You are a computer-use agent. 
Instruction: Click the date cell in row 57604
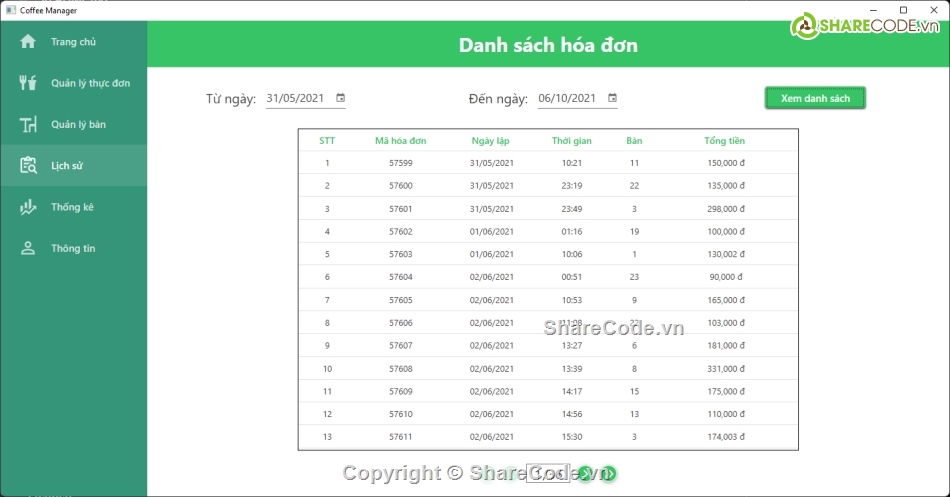click(491, 277)
